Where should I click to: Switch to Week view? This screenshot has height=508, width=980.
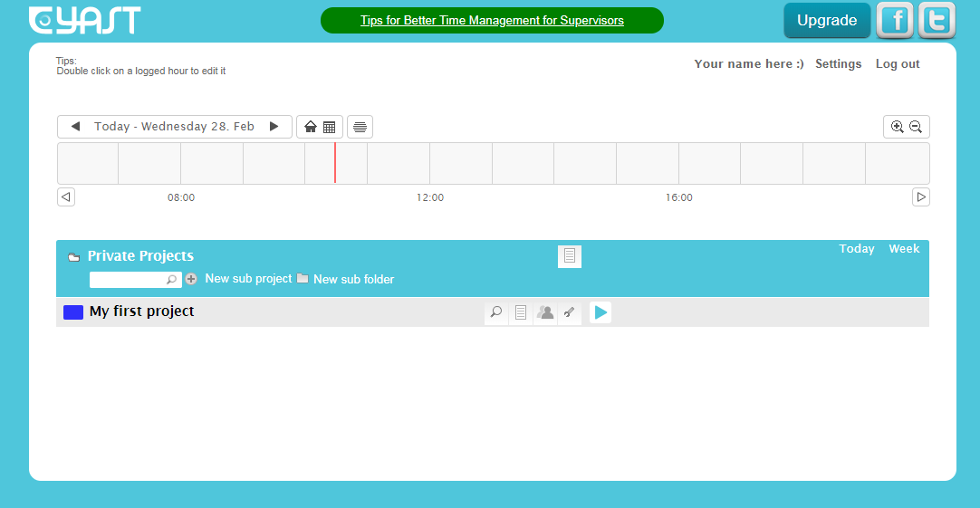[x=904, y=249]
